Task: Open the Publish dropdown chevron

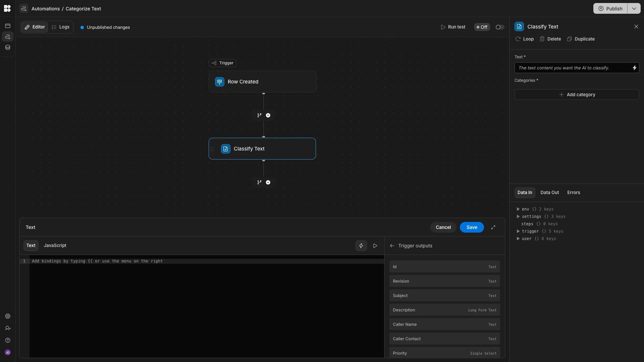Action: (634, 8)
